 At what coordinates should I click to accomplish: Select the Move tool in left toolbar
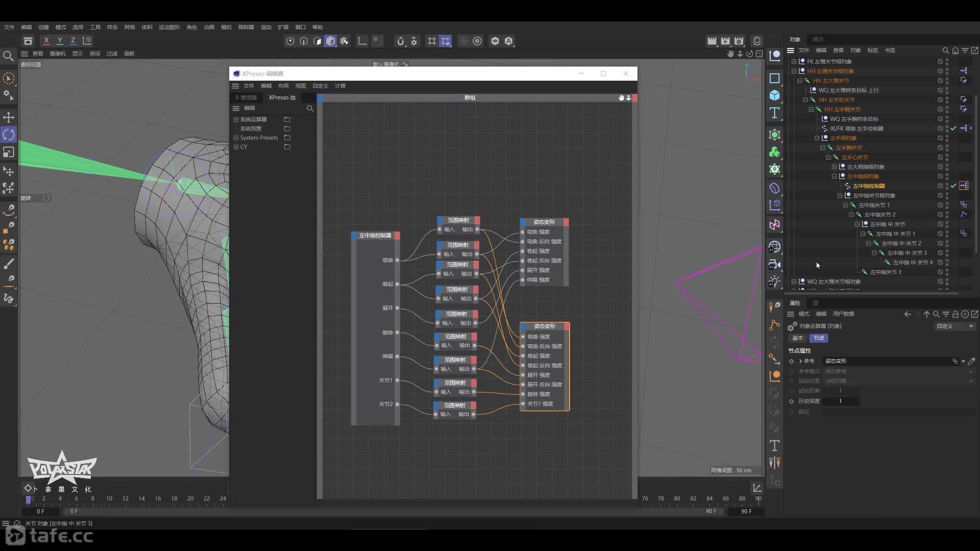9,117
